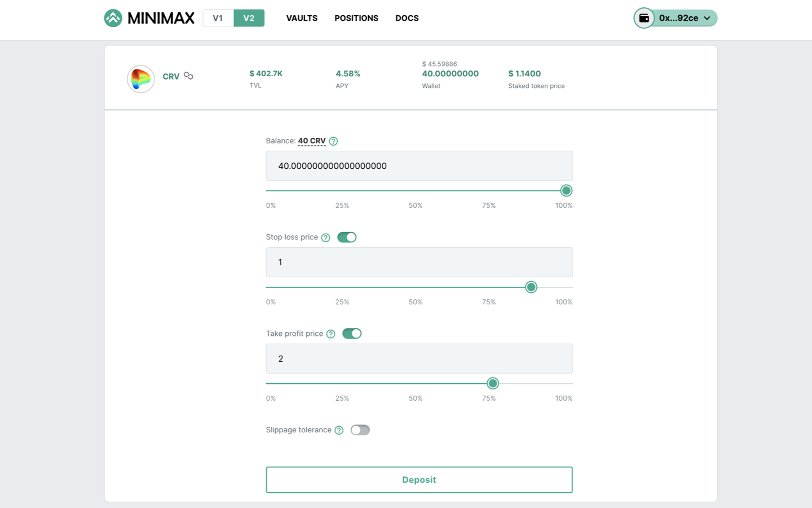This screenshot has height=508, width=812.
Task: Click the Deposit button
Action: click(419, 480)
